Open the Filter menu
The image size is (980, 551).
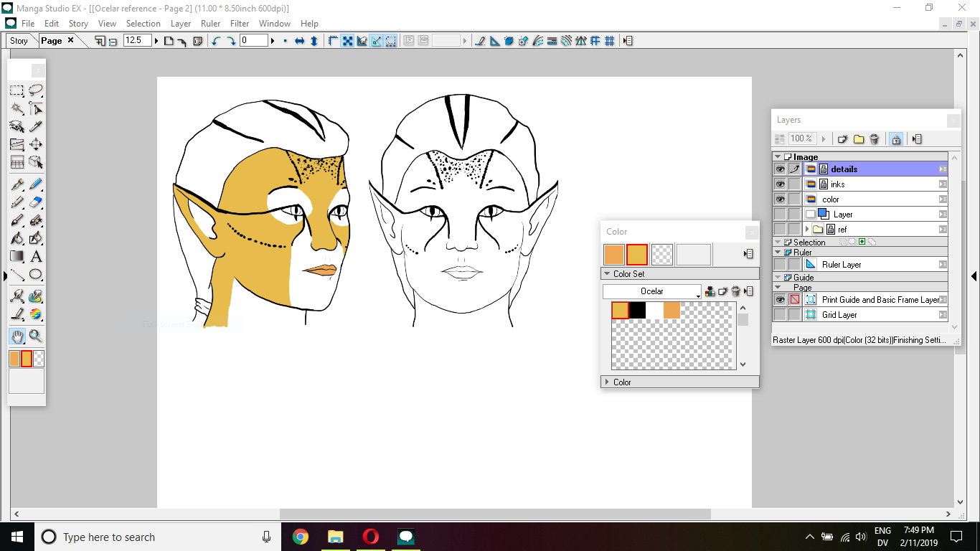pos(240,24)
